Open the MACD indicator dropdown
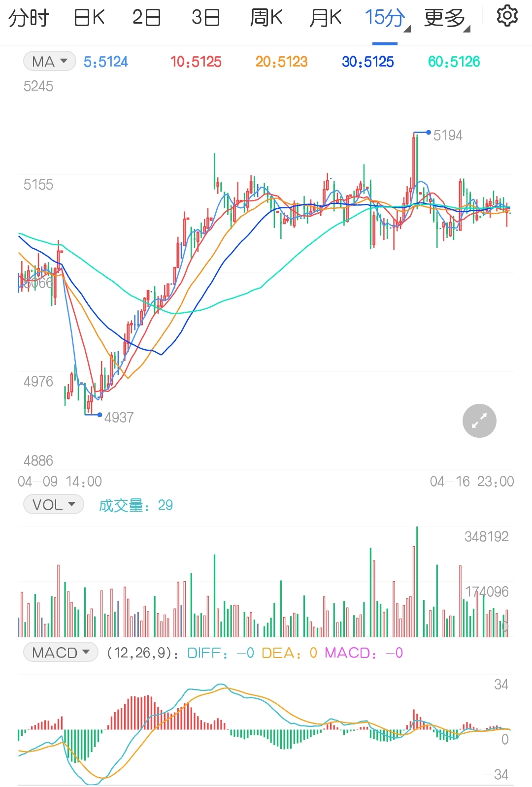532x787 pixels. (x=61, y=653)
